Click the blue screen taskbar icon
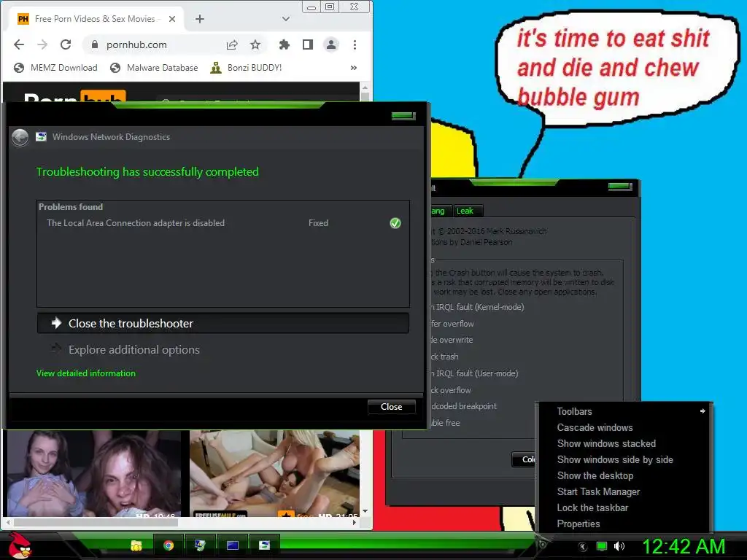This screenshot has height=560, width=747. coord(233,545)
